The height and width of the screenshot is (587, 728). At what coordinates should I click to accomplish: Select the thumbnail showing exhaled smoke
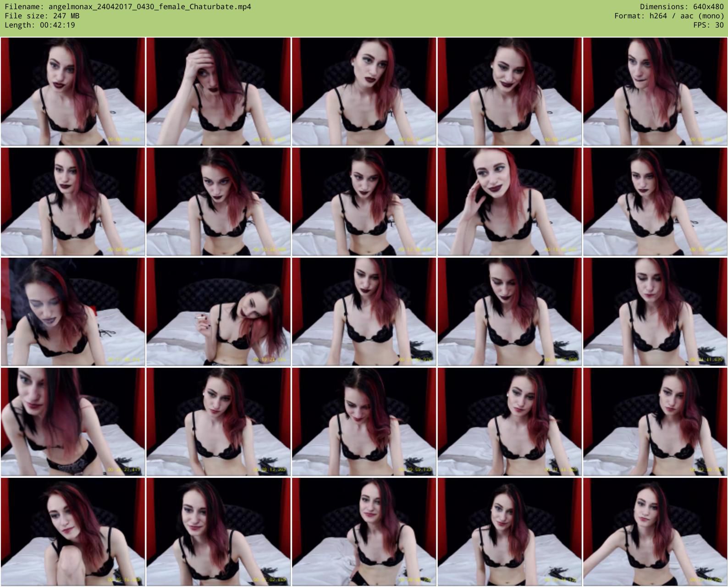(73, 312)
